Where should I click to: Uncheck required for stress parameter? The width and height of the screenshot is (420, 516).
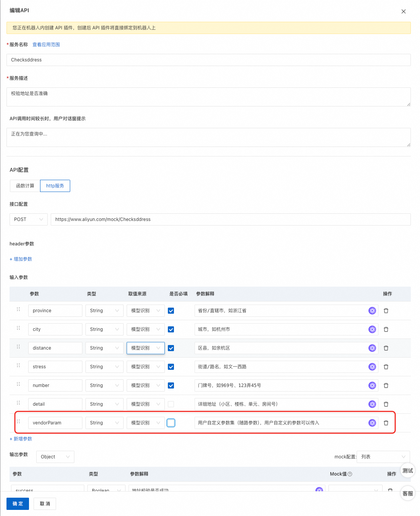[171, 367]
